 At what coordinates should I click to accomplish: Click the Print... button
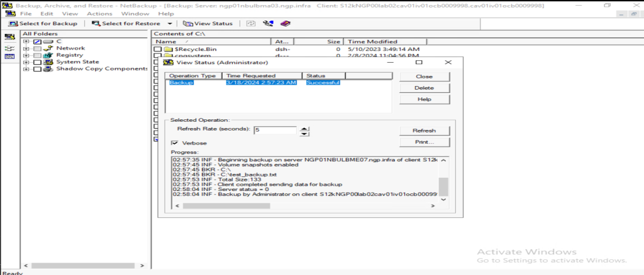click(425, 142)
